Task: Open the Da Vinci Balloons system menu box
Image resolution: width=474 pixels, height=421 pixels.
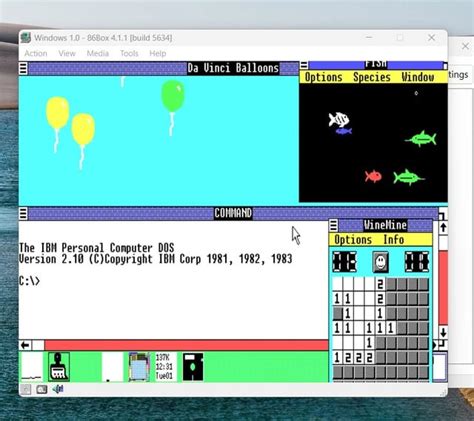Action: 23,68
